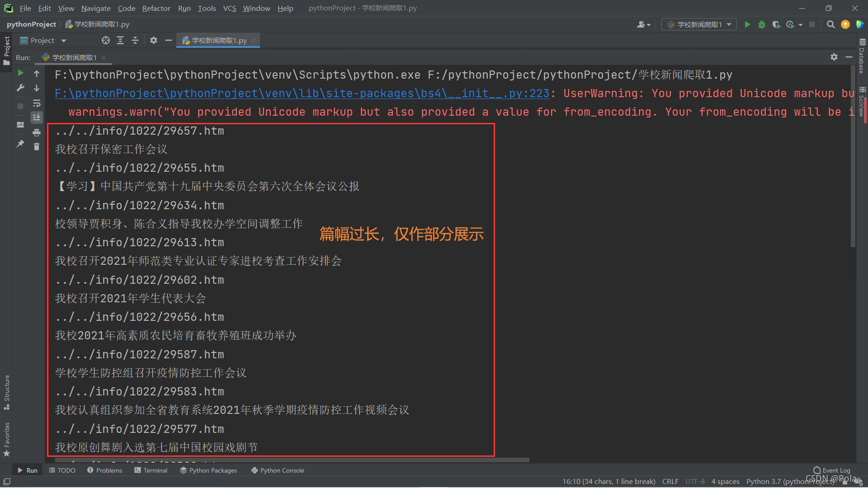868x488 pixels.
Task: Open the run configuration dropdown
Action: coord(699,25)
